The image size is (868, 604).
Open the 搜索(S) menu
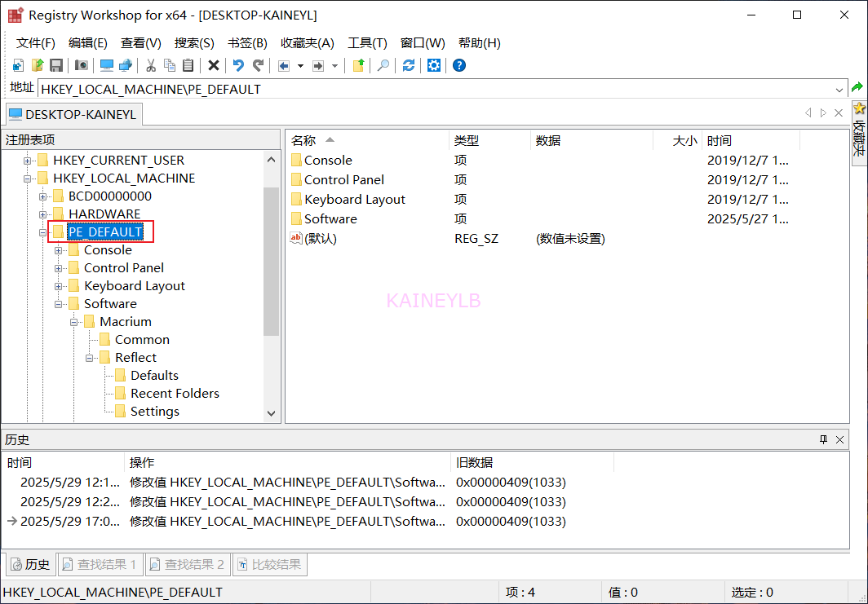coord(194,43)
